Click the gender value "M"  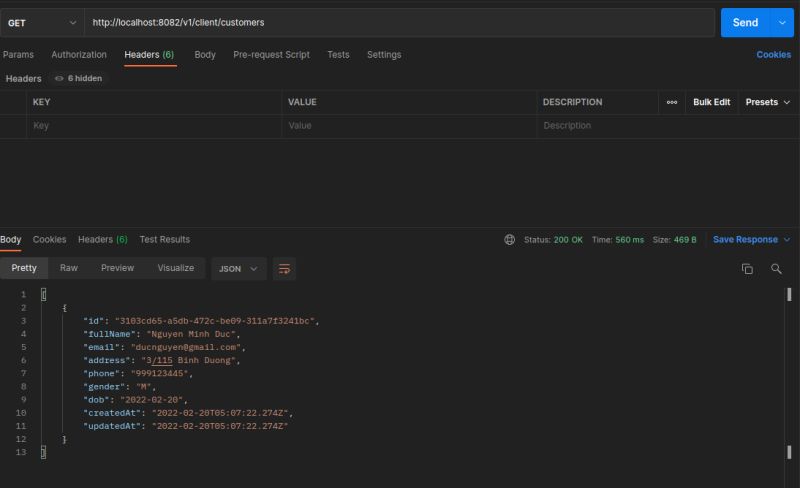point(143,387)
